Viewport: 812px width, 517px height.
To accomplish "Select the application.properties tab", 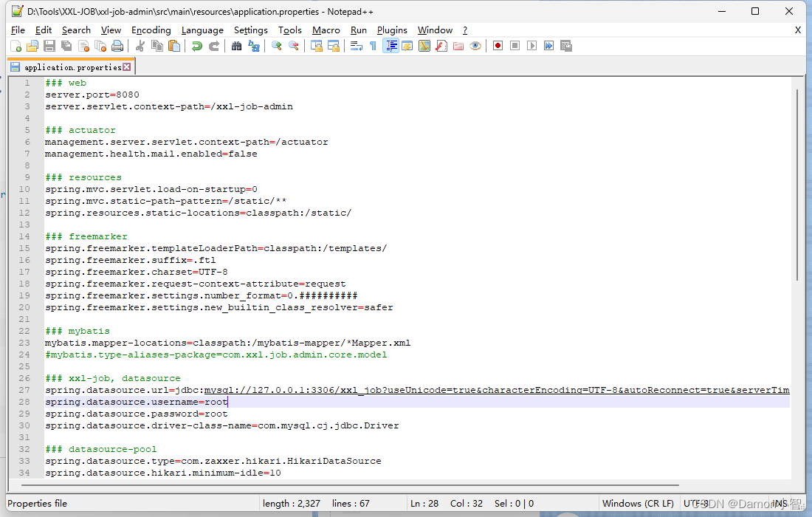I will pos(72,67).
